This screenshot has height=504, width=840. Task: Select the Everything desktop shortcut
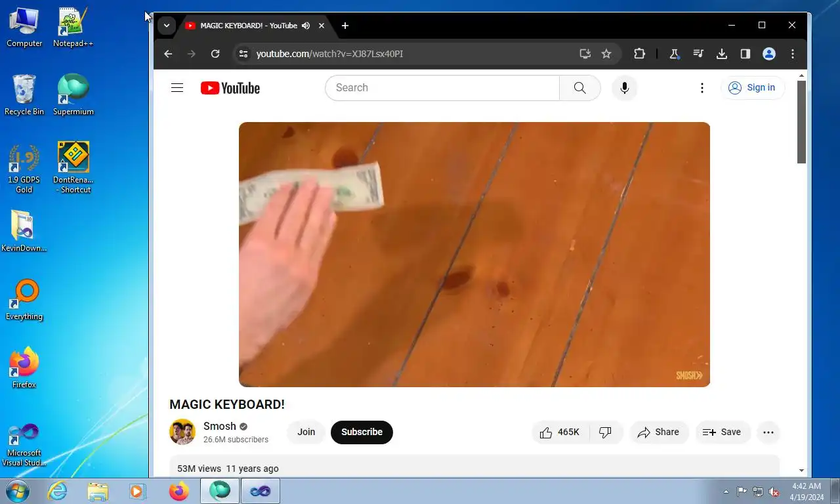coord(24,300)
